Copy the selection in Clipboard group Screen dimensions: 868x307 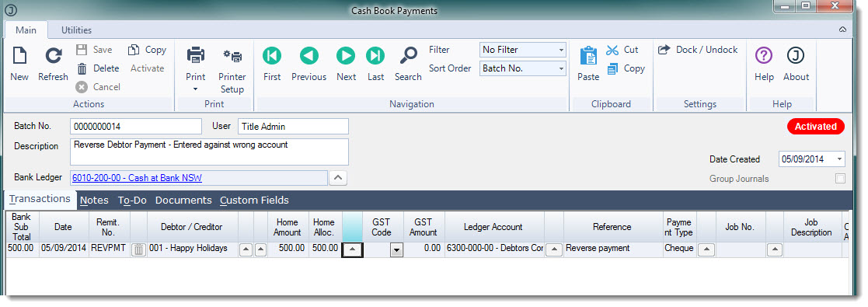pos(626,68)
